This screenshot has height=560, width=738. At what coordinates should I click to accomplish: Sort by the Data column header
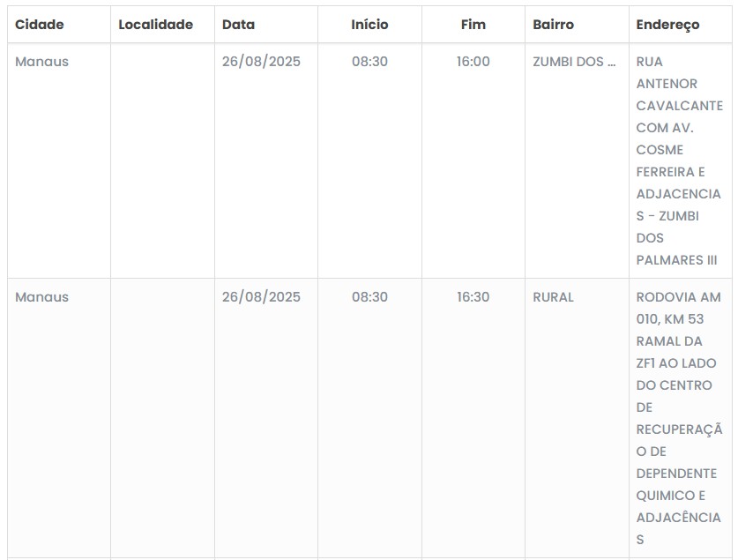tap(238, 25)
